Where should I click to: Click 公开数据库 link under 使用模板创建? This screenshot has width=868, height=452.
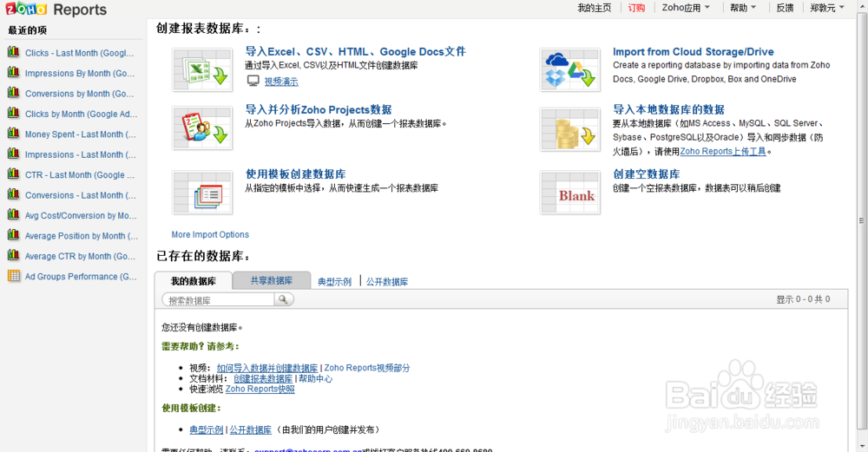251,429
